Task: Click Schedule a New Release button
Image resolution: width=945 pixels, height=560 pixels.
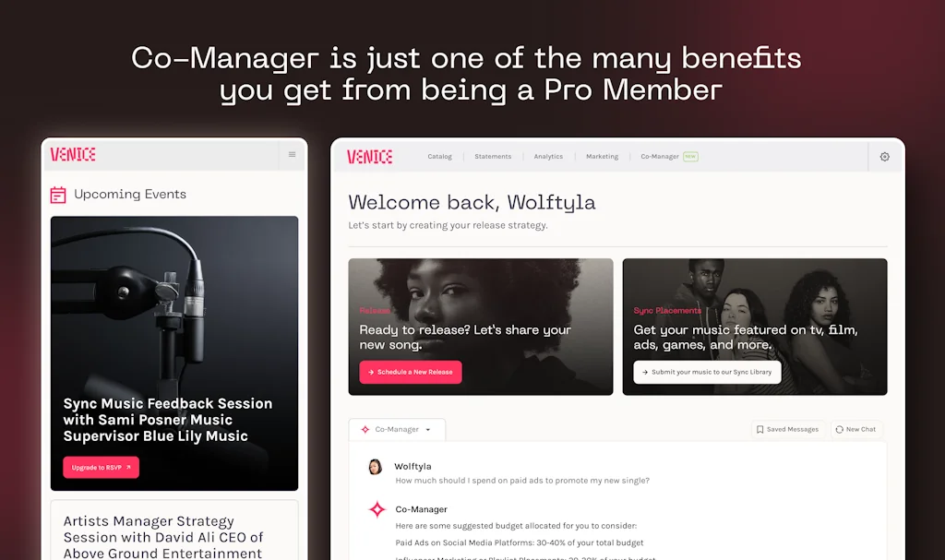Action: tap(411, 372)
